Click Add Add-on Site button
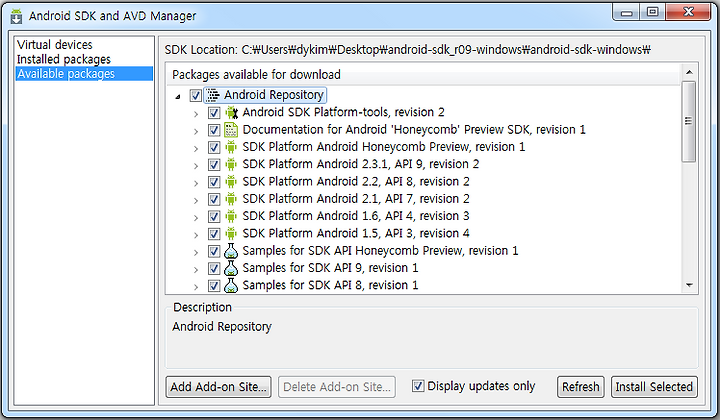The image size is (720, 420). click(219, 387)
